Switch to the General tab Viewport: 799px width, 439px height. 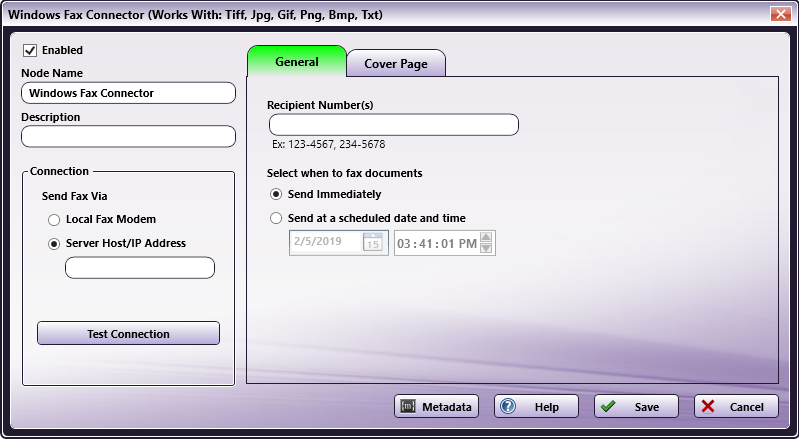pyautogui.click(x=297, y=61)
